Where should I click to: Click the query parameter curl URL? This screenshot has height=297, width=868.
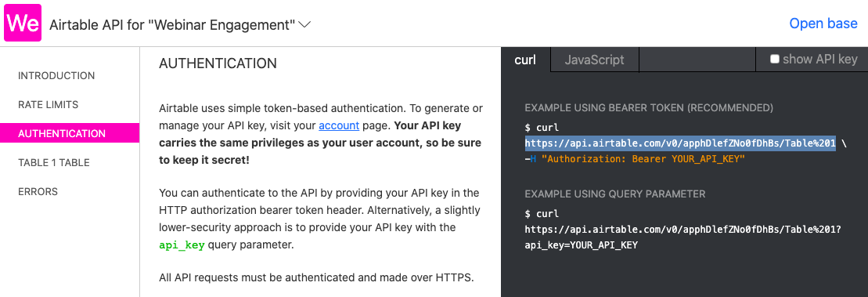[683, 229]
